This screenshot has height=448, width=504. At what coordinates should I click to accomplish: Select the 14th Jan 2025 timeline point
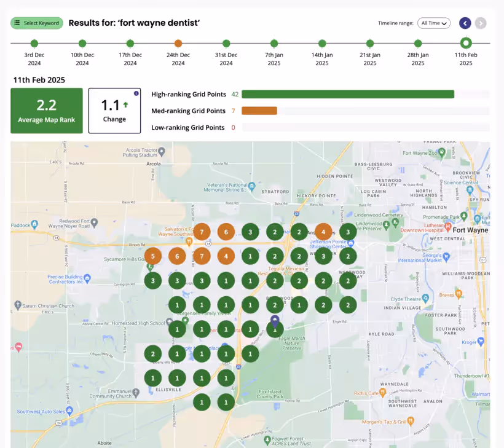(x=322, y=43)
